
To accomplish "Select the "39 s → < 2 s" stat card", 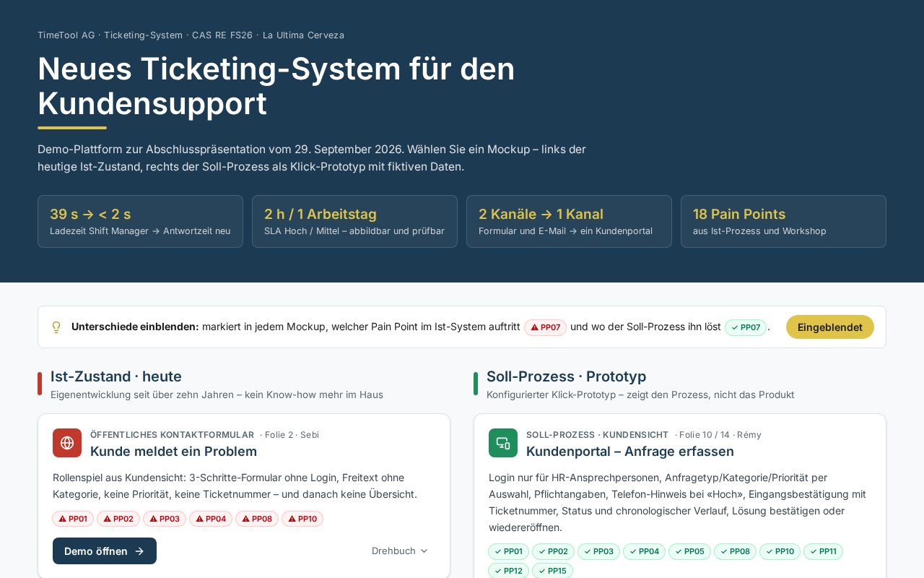I will [x=140, y=221].
